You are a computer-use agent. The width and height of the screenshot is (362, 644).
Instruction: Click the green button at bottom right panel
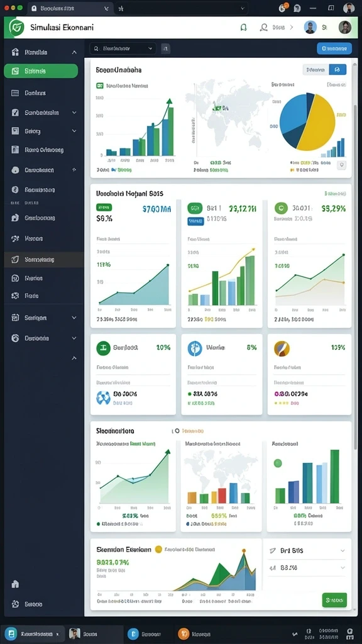point(334,600)
